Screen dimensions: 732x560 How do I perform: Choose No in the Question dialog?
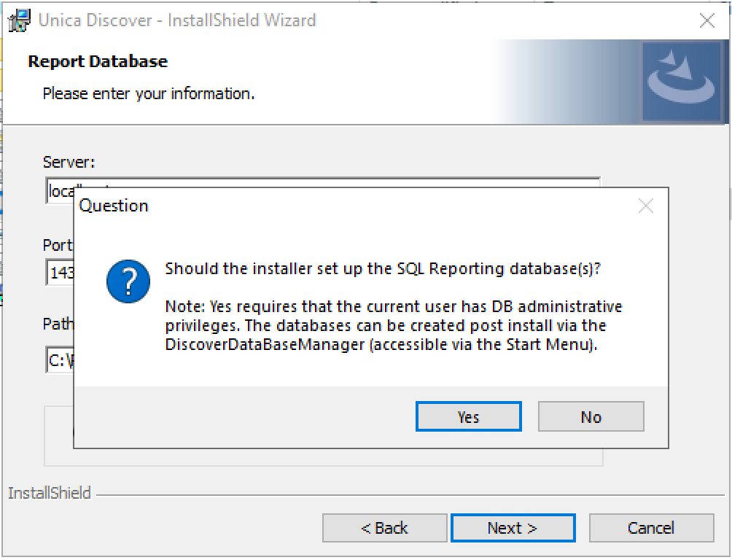591,417
